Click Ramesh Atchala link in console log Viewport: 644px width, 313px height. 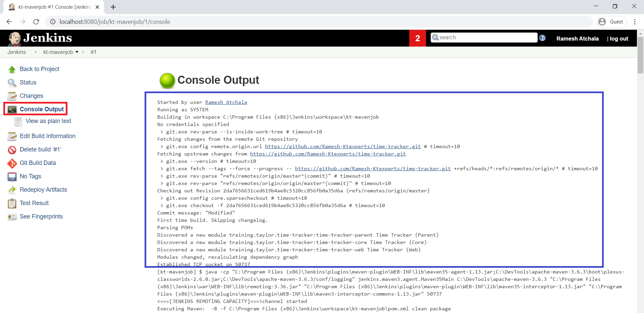[x=226, y=102]
